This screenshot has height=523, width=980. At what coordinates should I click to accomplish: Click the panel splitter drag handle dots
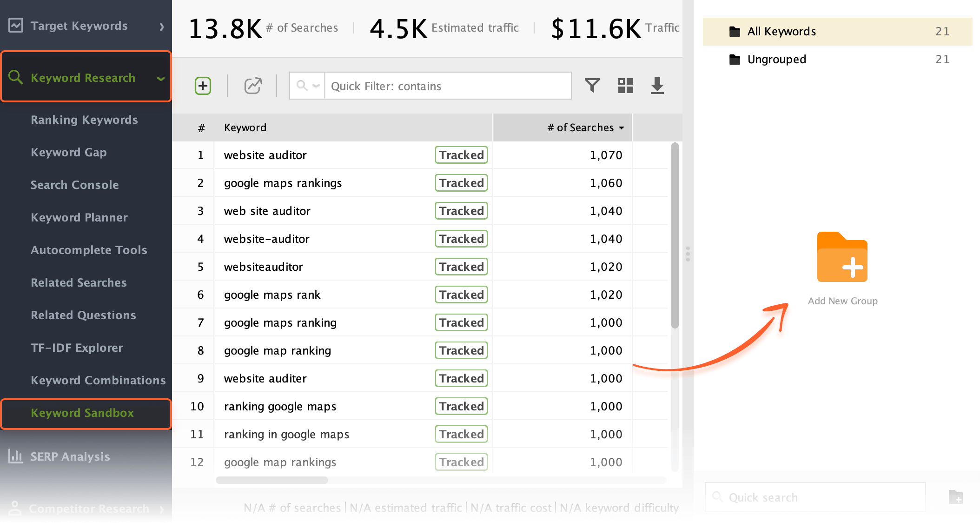tap(688, 254)
